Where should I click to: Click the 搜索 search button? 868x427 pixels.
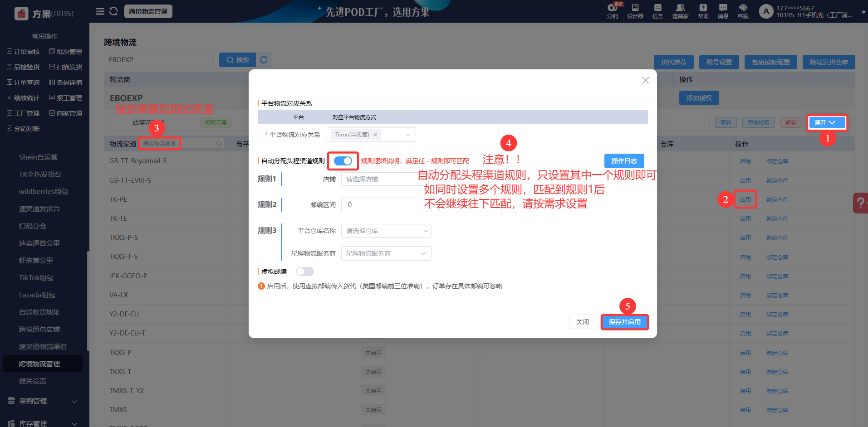point(238,60)
